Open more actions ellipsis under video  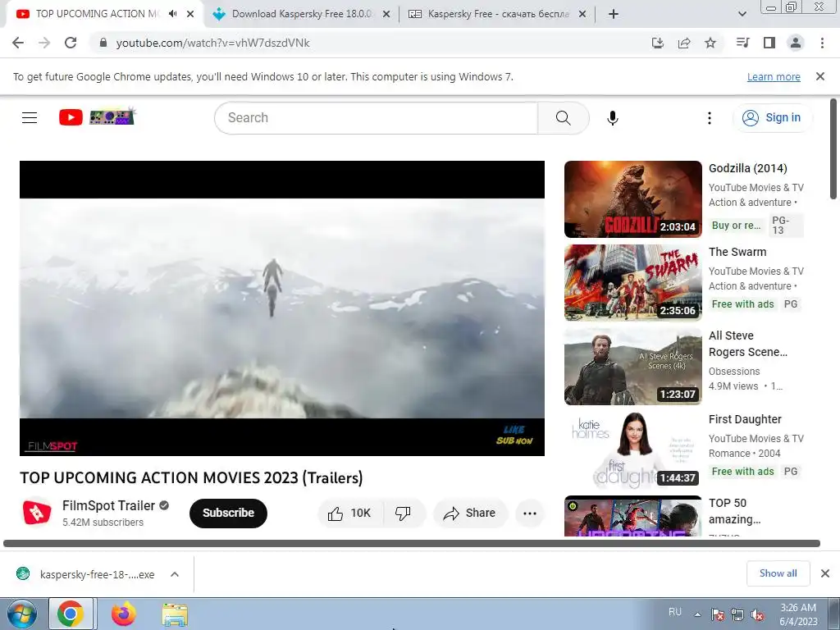tap(530, 514)
